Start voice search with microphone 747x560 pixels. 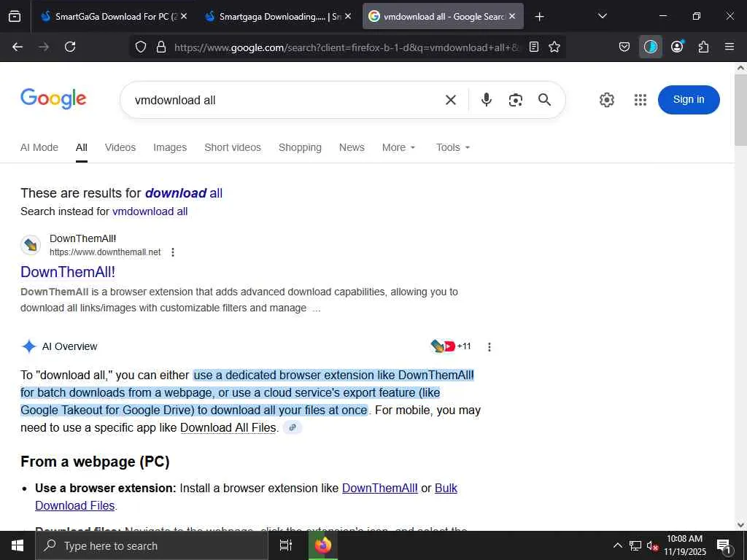point(487,100)
